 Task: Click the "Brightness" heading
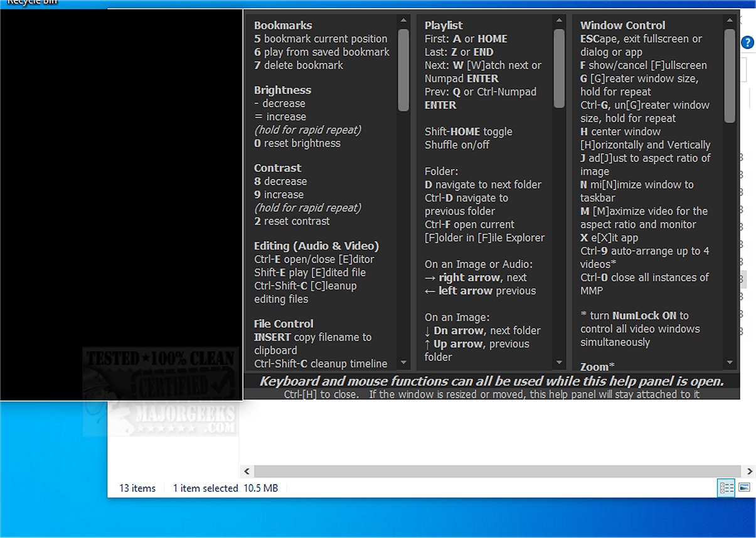click(x=282, y=90)
